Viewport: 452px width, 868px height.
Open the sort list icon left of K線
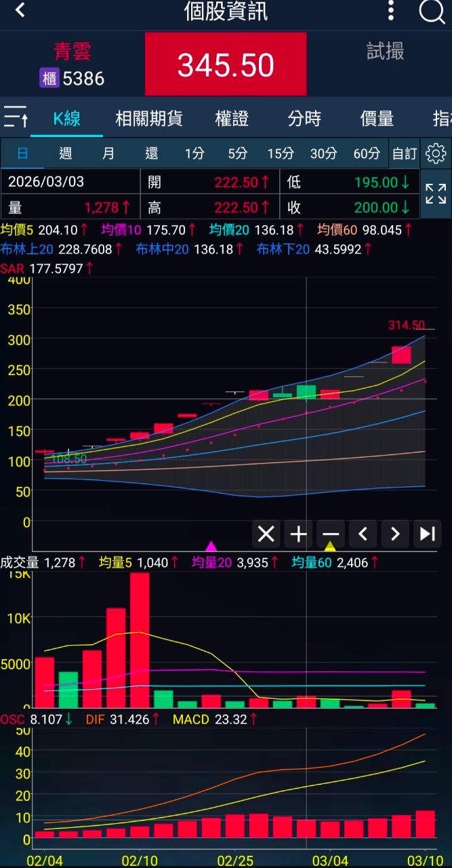pyautogui.click(x=16, y=118)
